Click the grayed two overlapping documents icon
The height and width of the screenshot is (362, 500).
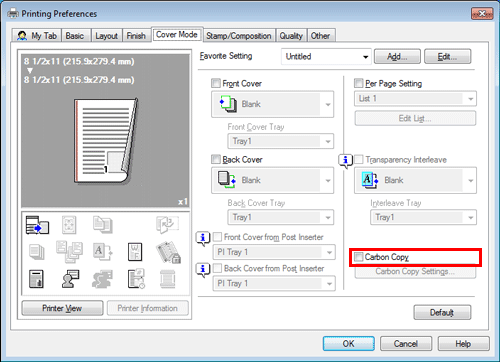click(103, 224)
